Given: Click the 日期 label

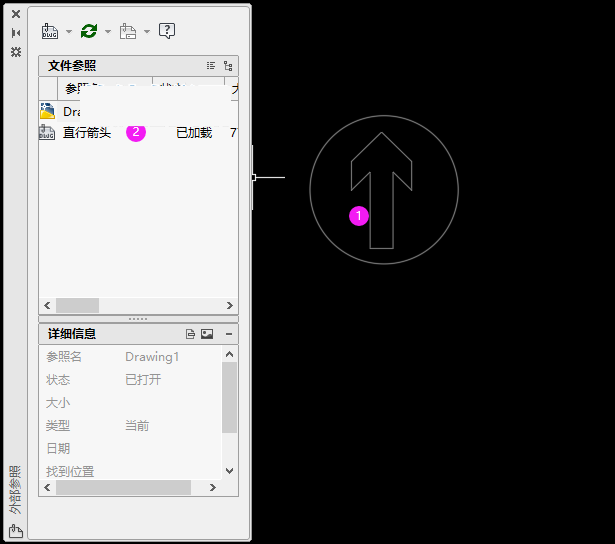Looking at the screenshot, I should tap(58, 448).
